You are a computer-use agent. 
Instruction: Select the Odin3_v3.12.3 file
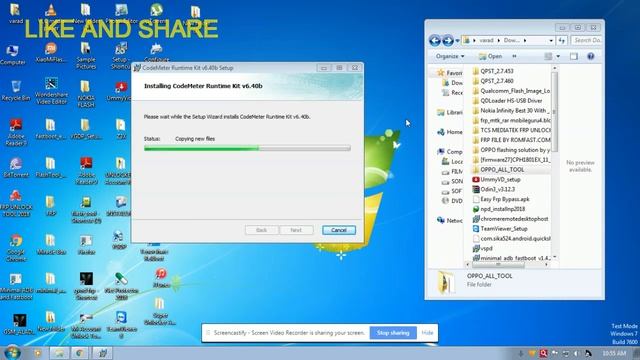493,189
